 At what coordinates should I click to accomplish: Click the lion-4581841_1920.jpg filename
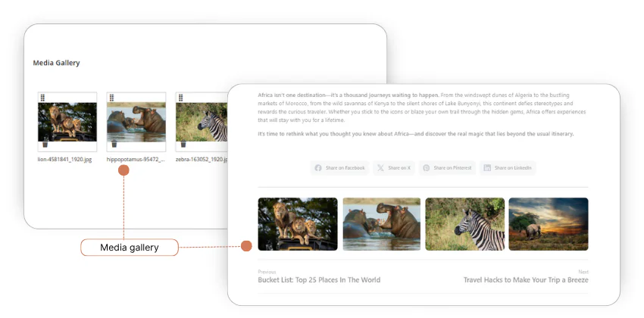[x=67, y=161]
